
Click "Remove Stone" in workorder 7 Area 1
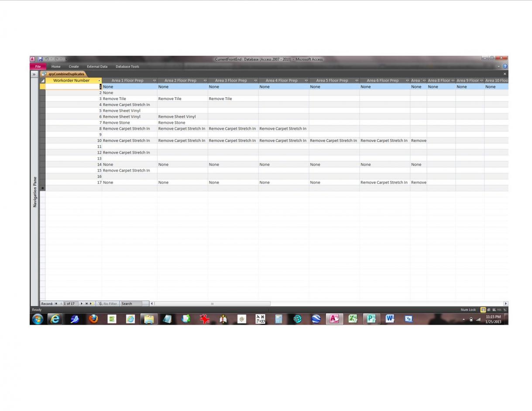pyautogui.click(x=130, y=123)
